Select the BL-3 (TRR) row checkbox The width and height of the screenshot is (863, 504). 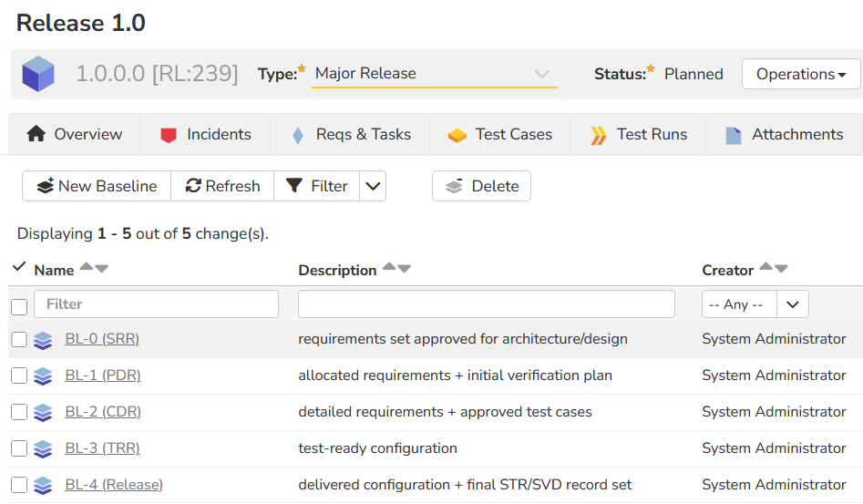[19, 448]
